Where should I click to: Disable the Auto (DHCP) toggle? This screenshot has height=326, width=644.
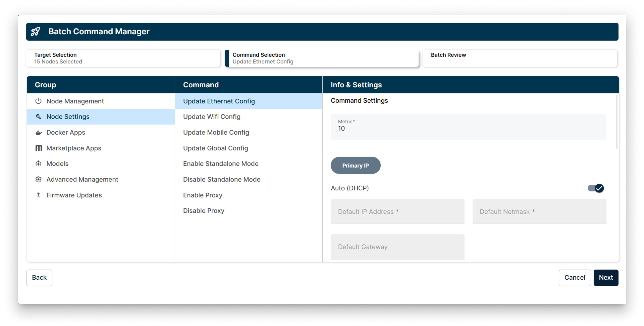[x=595, y=188]
